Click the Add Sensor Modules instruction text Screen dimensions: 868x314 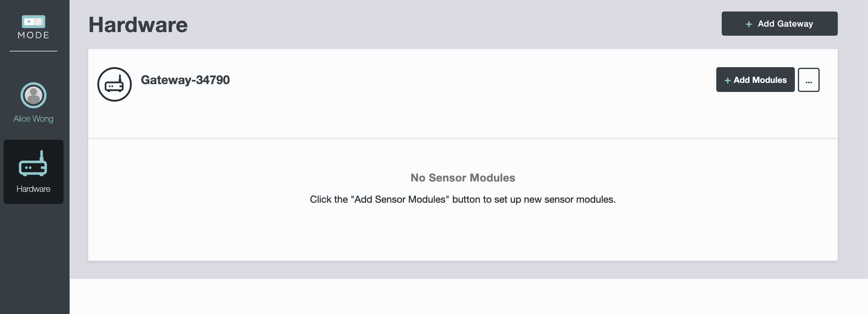[463, 199]
